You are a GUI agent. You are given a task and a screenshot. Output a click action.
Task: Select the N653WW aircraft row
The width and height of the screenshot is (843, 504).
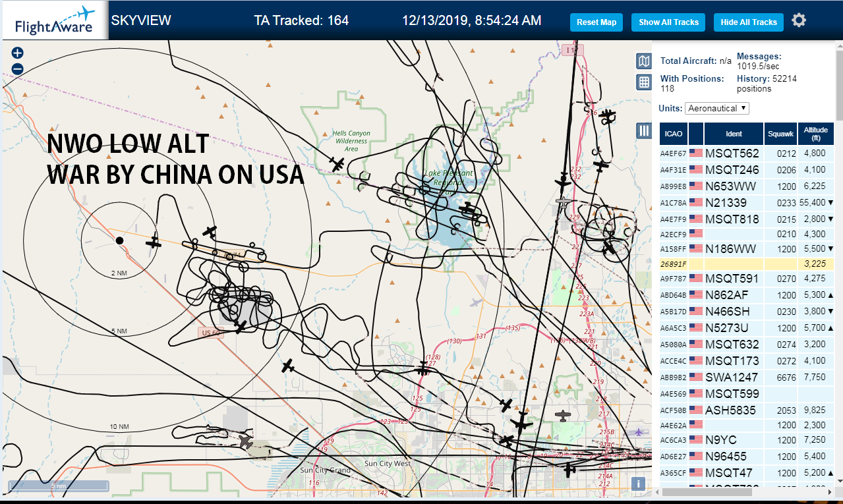click(747, 186)
